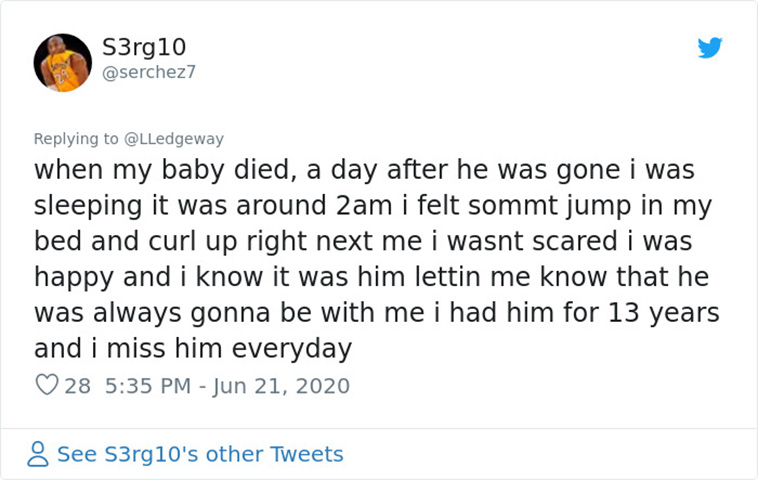Viewport: 758px width, 480px height.
Task: Click the word 'Tweets' in the footer link
Action: (306, 454)
